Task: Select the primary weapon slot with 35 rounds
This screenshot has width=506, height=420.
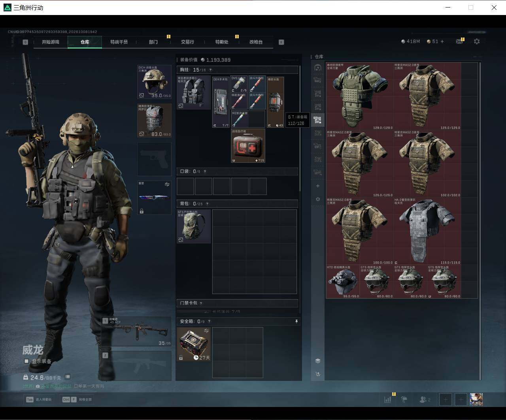Action: 136,331
